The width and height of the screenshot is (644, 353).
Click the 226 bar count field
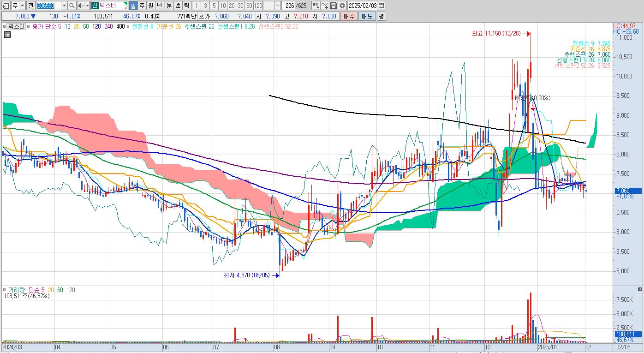tap(288, 6)
